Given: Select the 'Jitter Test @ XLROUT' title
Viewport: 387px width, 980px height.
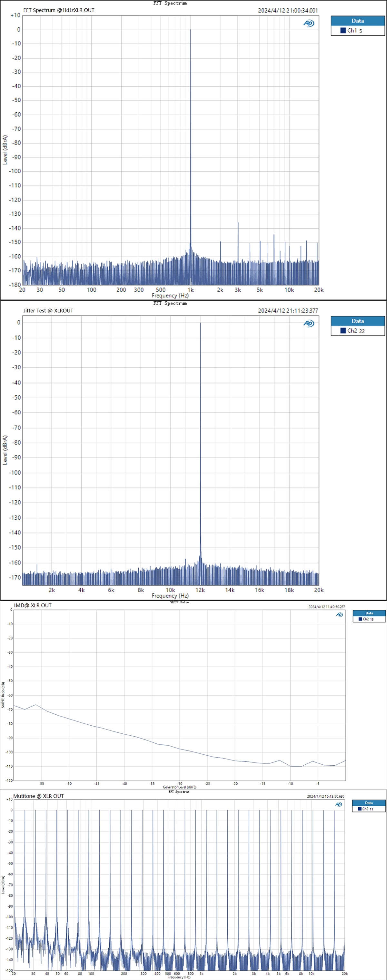Looking at the screenshot, I should 48,311.
